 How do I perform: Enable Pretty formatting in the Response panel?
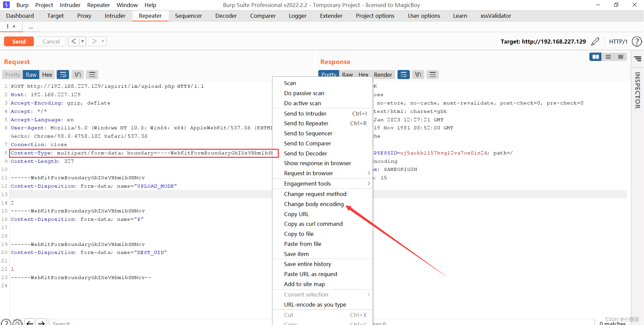pyautogui.click(x=328, y=74)
